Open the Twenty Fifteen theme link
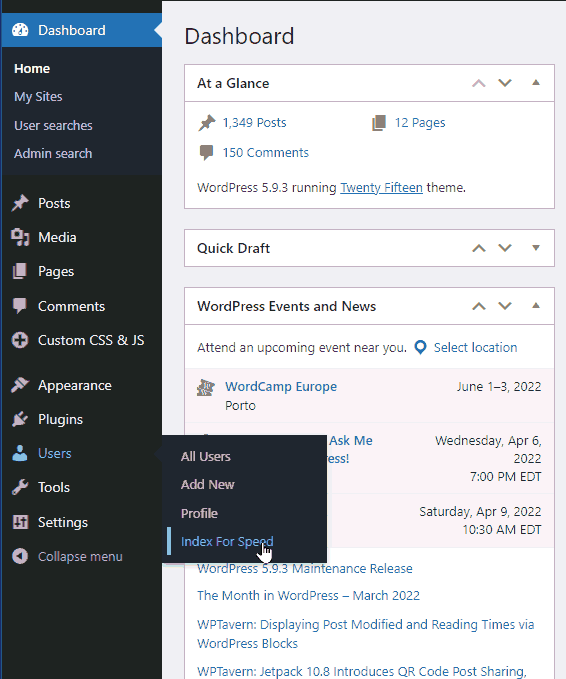This screenshot has height=679, width=566. pos(381,188)
